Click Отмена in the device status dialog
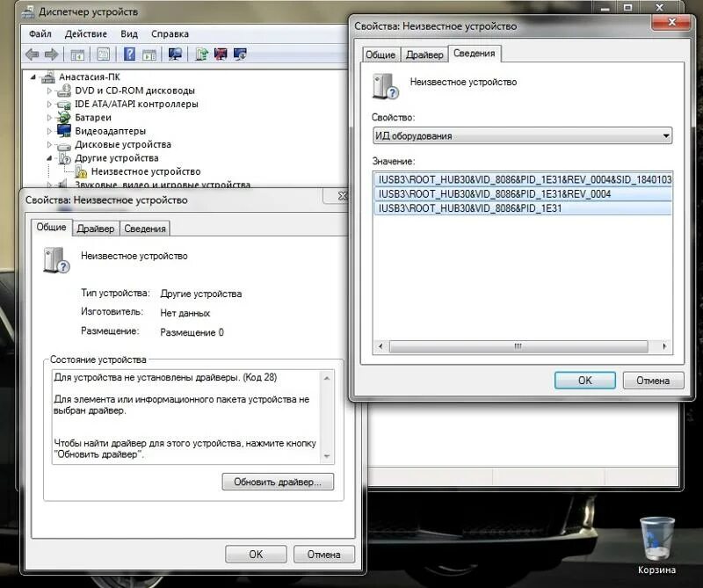The height and width of the screenshot is (588, 703). click(x=323, y=555)
